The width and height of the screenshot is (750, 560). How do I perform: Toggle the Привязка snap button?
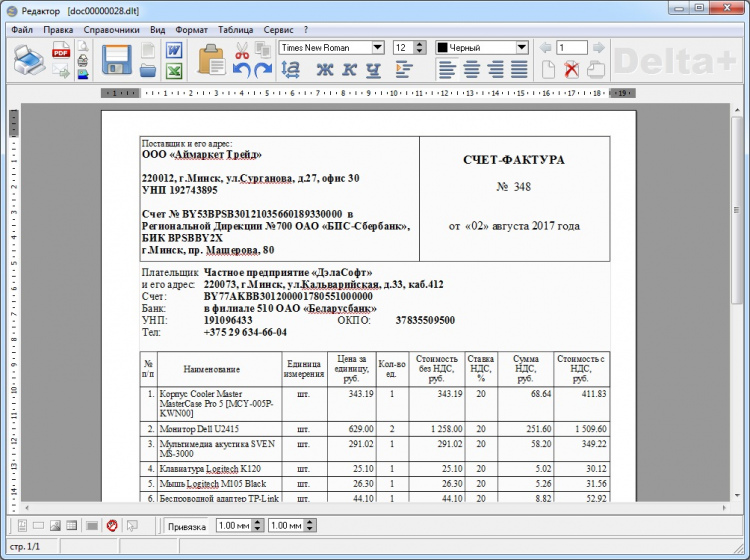click(187, 526)
